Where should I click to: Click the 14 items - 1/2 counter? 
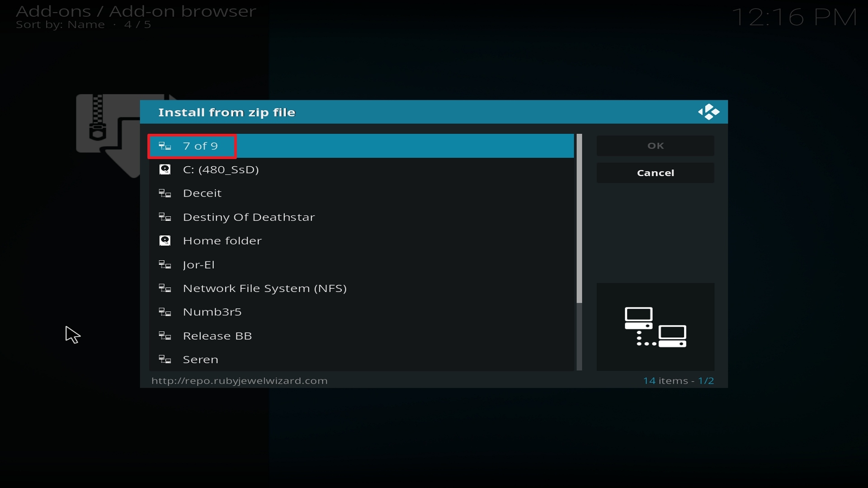click(x=679, y=381)
